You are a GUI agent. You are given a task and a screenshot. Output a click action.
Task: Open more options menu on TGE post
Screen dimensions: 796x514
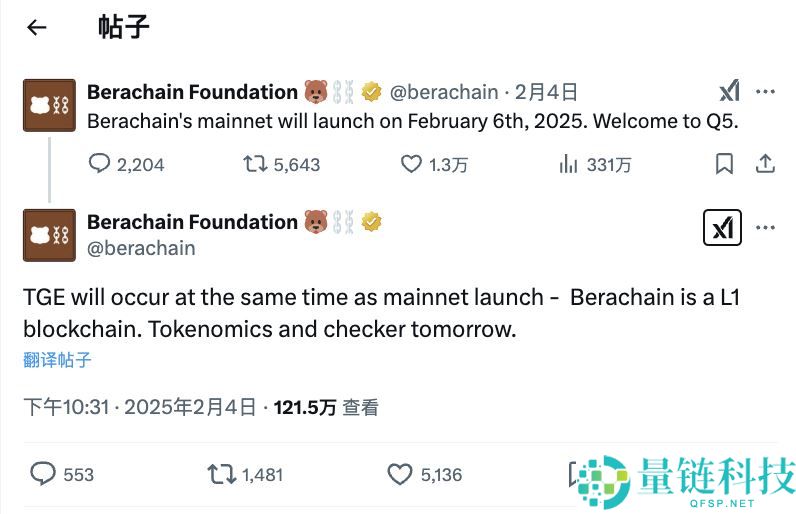coord(765,228)
